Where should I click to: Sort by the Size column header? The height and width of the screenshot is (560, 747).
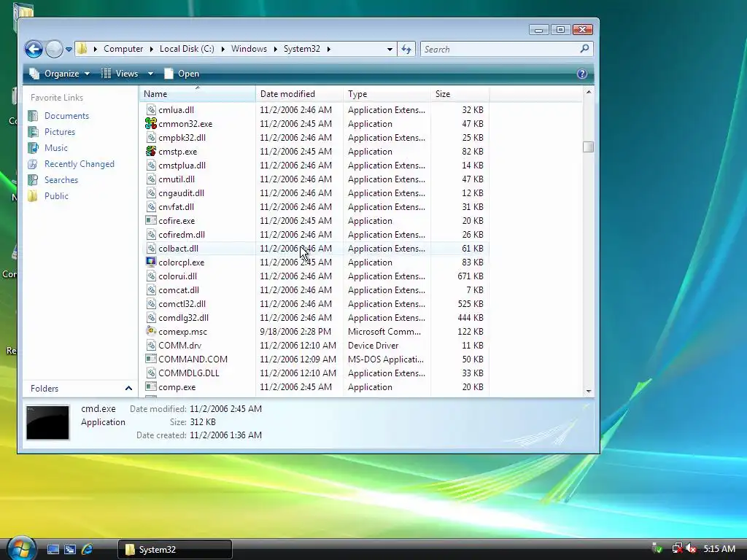(x=460, y=94)
